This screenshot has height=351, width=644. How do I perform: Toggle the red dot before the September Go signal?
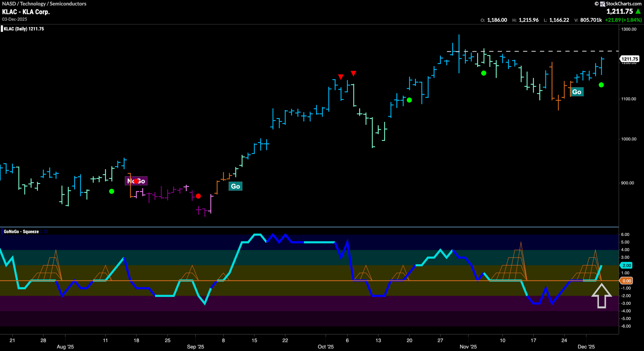(198, 196)
